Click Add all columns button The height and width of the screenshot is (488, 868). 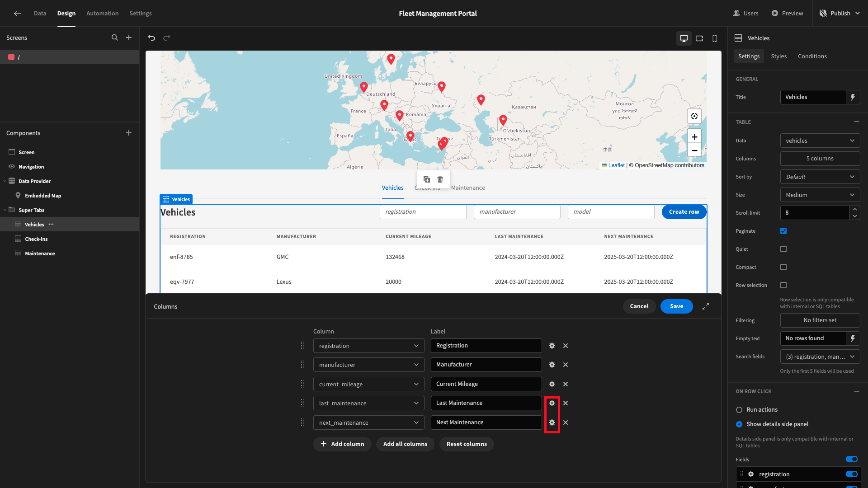(405, 444)
